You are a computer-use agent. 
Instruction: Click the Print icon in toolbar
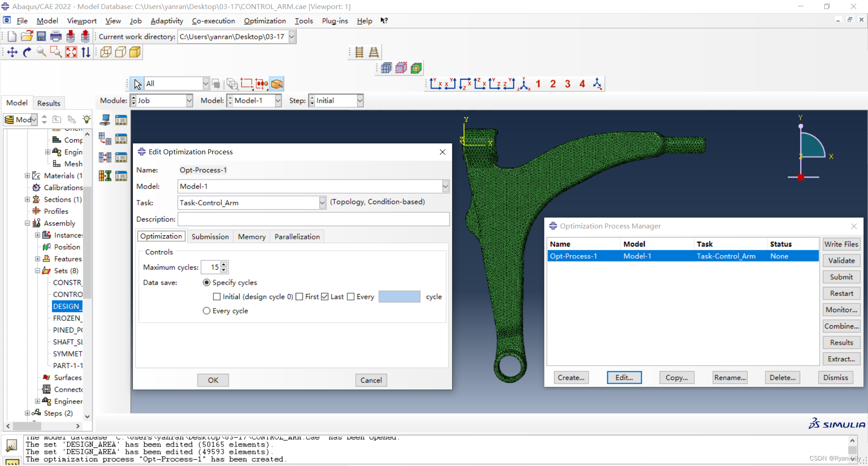pos(56,37)
